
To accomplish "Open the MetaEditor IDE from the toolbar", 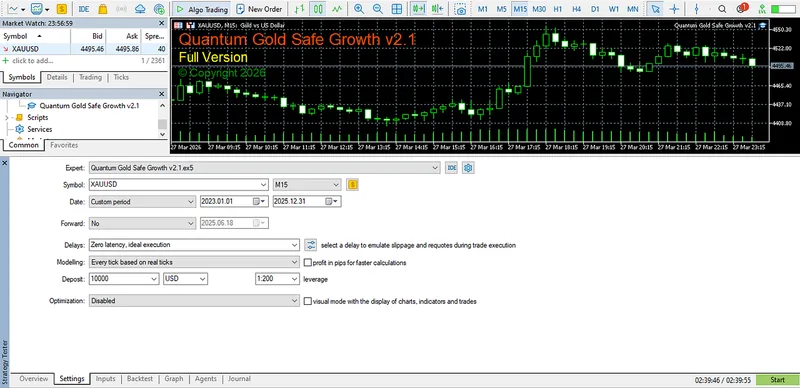I will point(84,9).
